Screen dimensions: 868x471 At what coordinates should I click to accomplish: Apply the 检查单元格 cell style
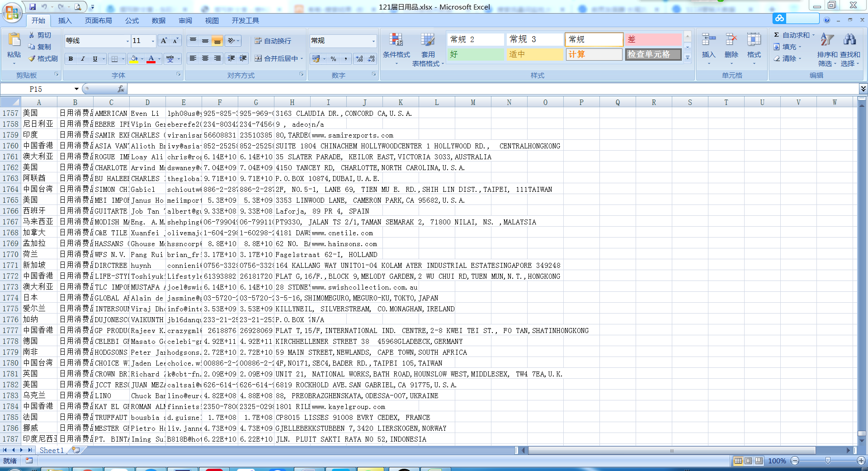click(653, 54)
